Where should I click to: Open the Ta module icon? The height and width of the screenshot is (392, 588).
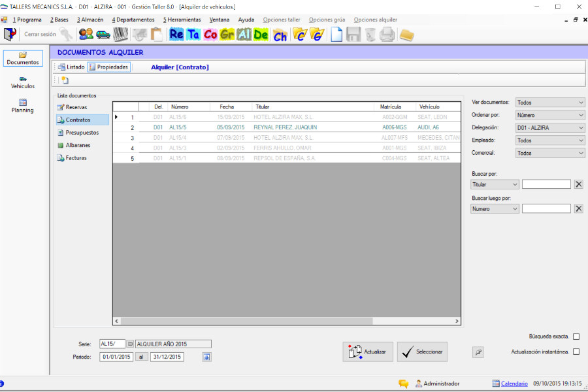click(193, 35)
